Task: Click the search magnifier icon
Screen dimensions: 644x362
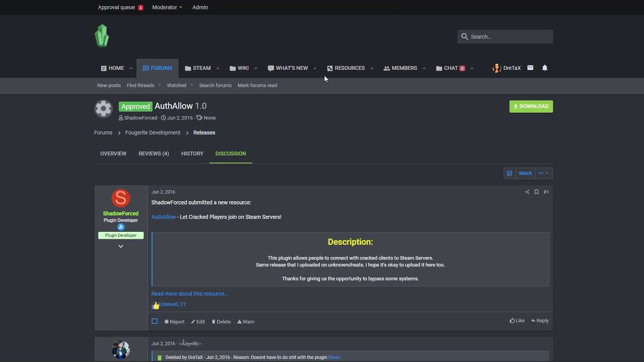Action: point(465,37)
